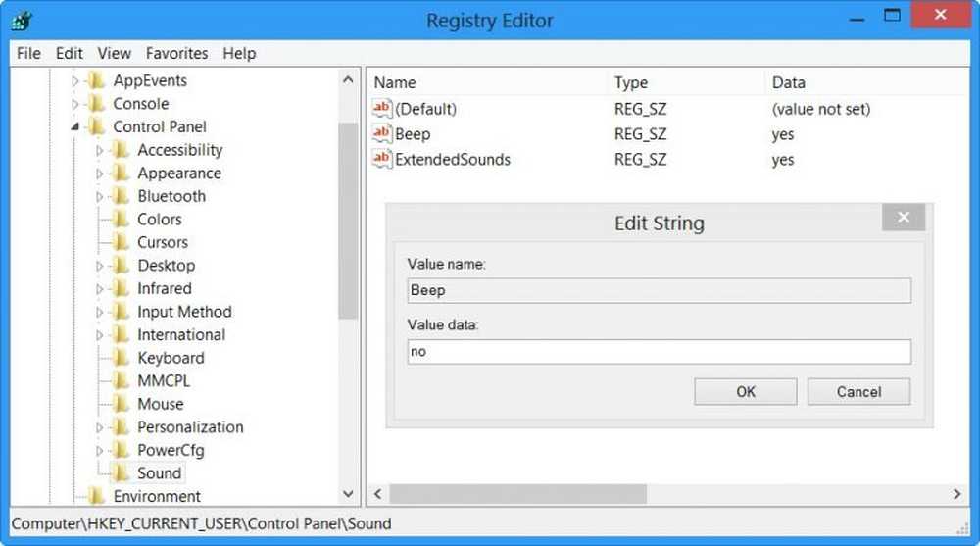
Task: Collapse the Control Panel tree node
Action: [75, 127]
